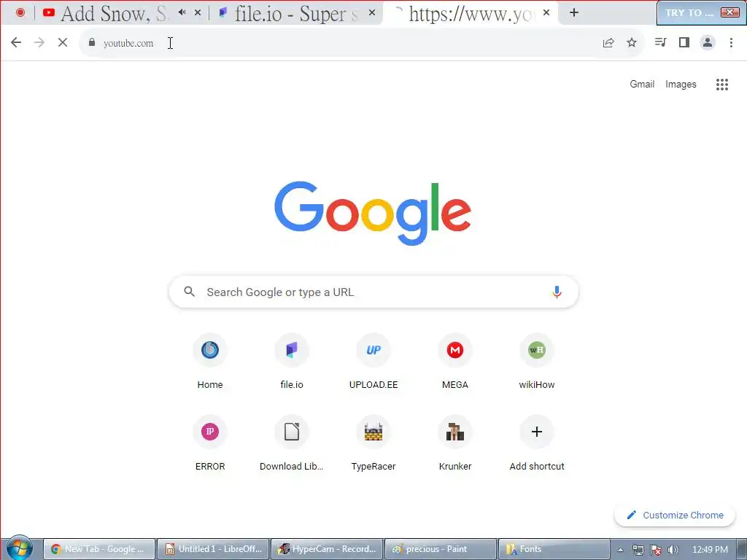This screenshot has width=747, height=560.
Task: Open Chrome's three-dot menu
Action: tap(731, 42)
